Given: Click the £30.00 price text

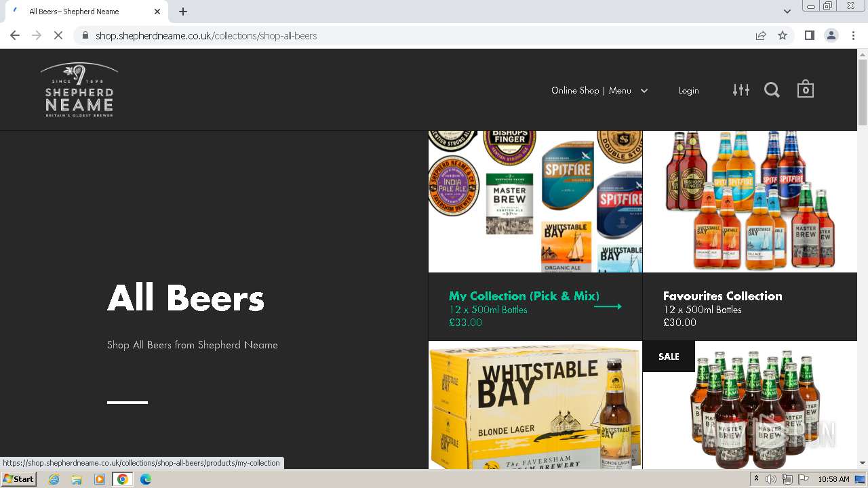Looking at the screenshot, I should click(679, 323).
